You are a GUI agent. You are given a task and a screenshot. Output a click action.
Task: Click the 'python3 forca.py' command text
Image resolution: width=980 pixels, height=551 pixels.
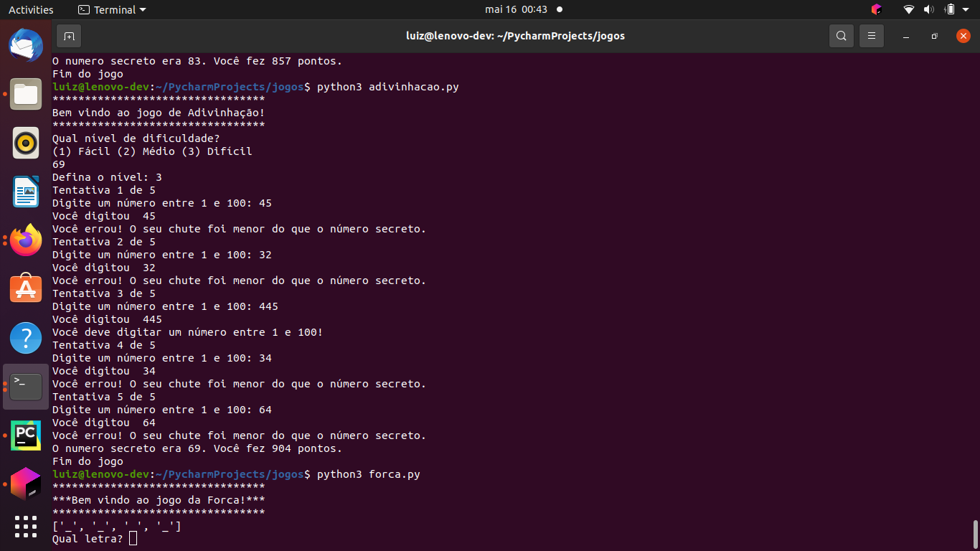click(368, 474)
